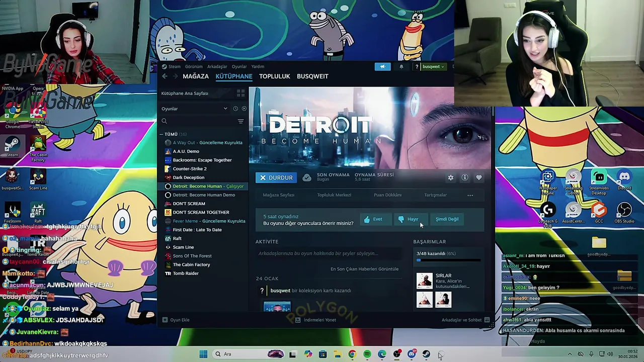Open OBS Studio desktop shortcut

tap(624, 213)
